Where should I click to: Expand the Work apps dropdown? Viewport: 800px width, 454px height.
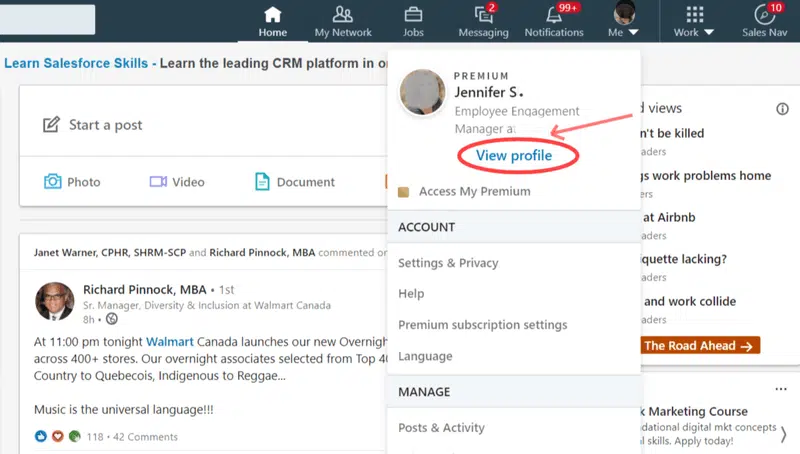coord(693,21)
